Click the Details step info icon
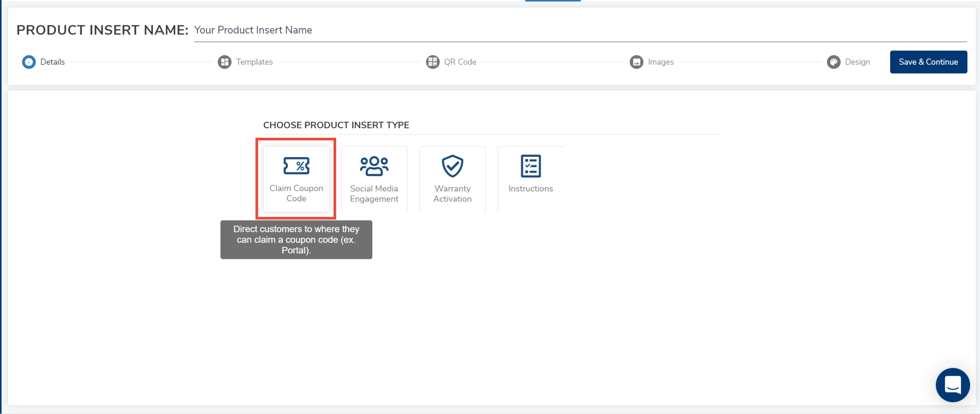 29,62
